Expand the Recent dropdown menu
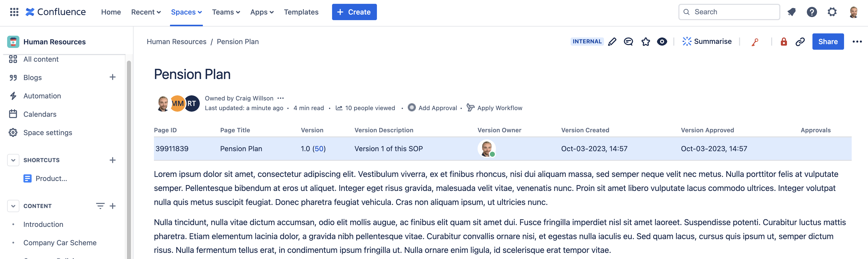Viewport: 868px width, 259px height. [146, 12]
